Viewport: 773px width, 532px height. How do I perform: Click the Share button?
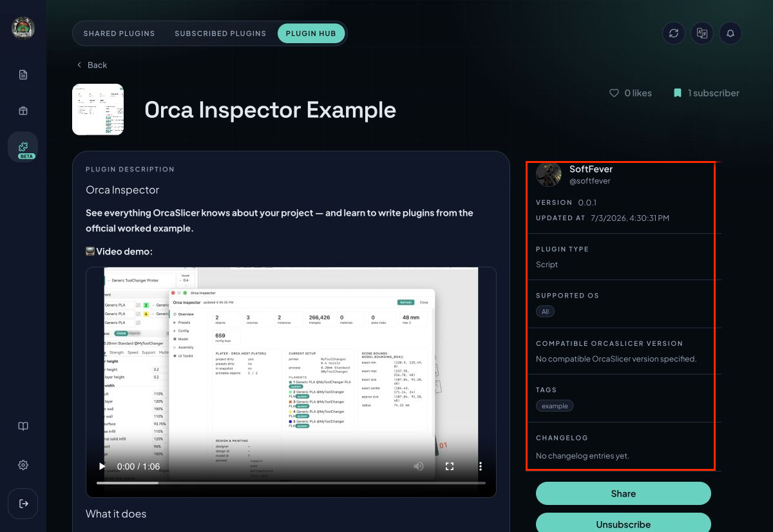624,493
